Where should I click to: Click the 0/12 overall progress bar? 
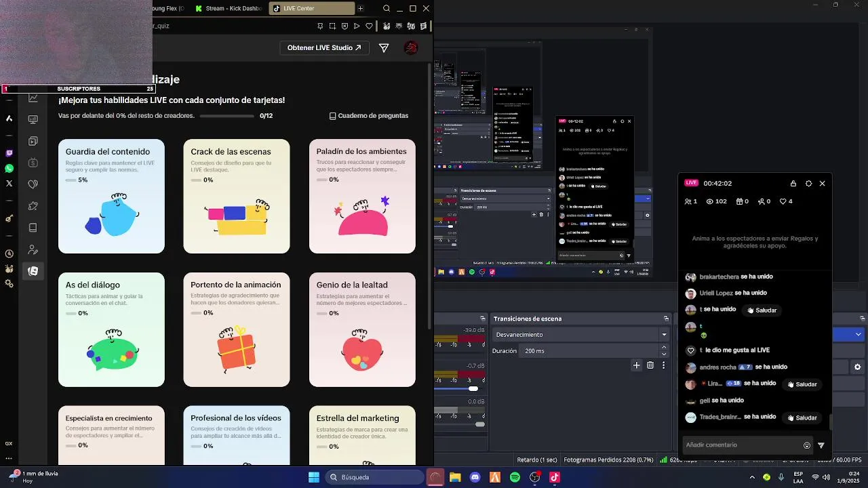pyautogui.click(x=226, y=116)
